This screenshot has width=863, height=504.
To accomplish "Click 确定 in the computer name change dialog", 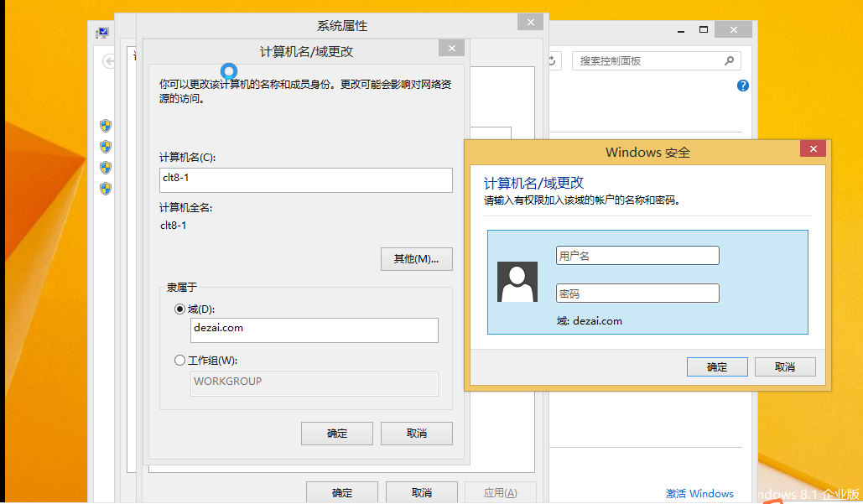I will (x=337, y=434).
